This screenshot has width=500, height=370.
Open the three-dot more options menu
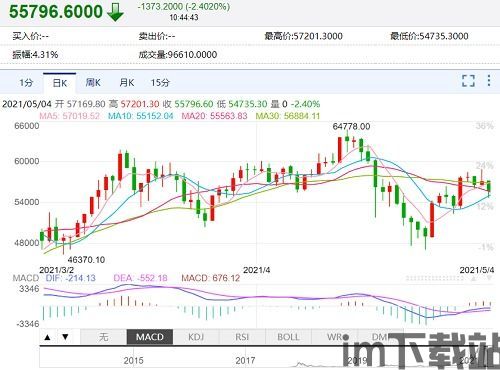point(489,81)
